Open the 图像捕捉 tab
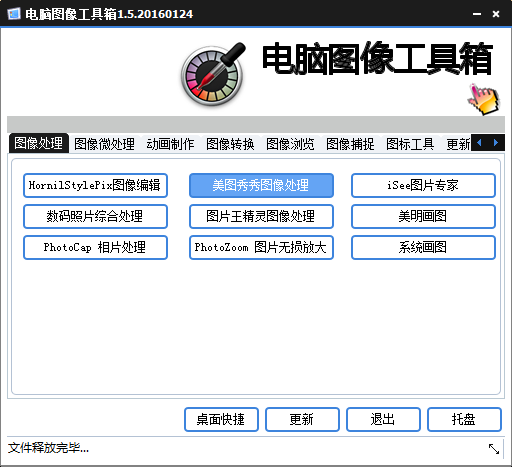Image resolution: width=512 pixels, height=467 pixels. click(350, 144)
